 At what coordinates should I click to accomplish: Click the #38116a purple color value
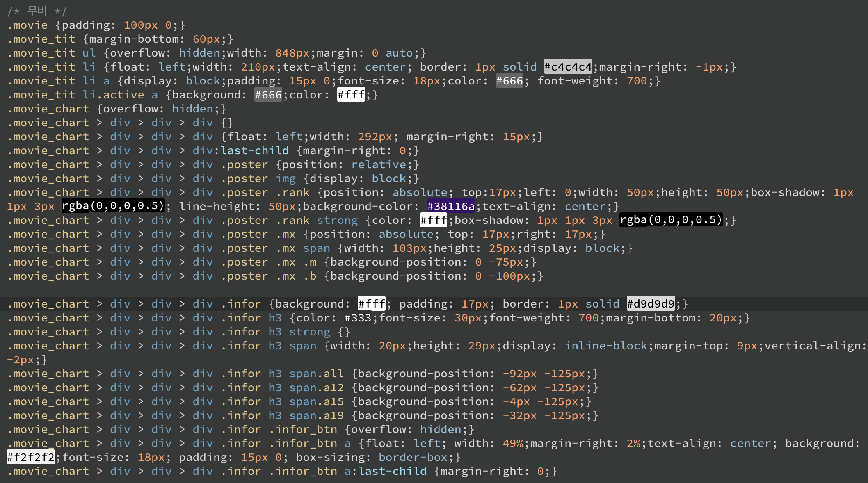pos(450,206)
